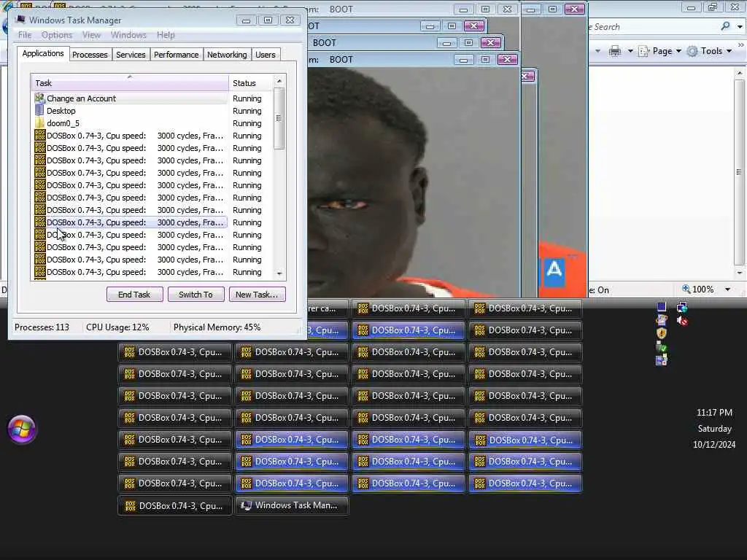Switch to the Performance tab
Screen dimensions: 747x560
[176, 55]
